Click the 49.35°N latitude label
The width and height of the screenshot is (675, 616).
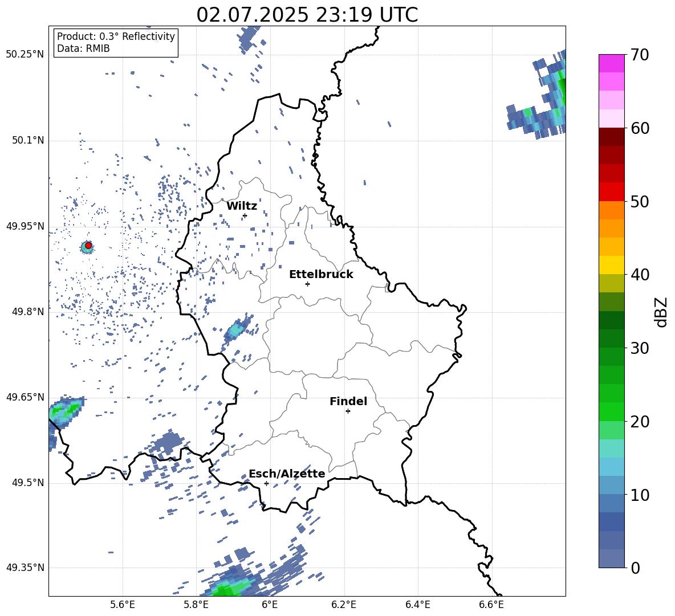pyautogui.click(x=25, y=568)
